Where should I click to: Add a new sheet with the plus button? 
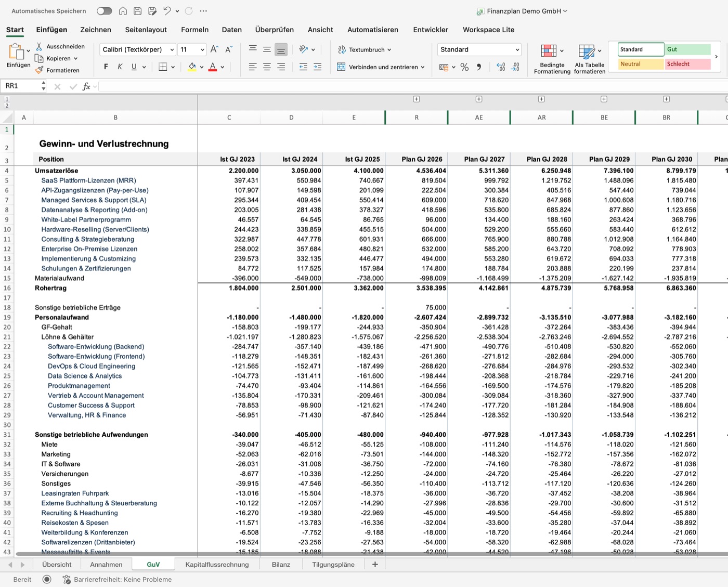(375, 564)
